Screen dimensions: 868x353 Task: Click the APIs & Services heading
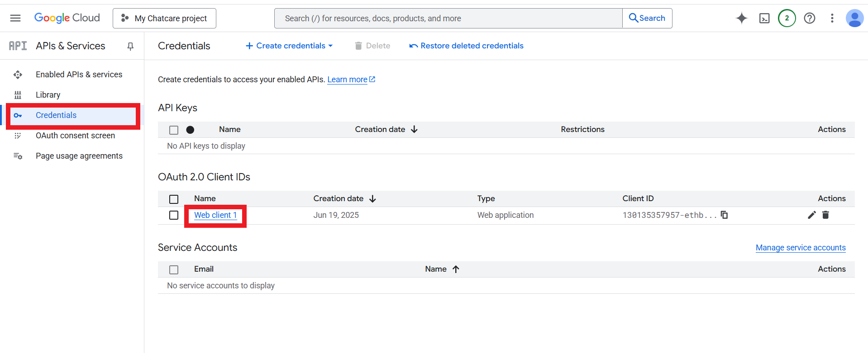(x=71, y=46)
